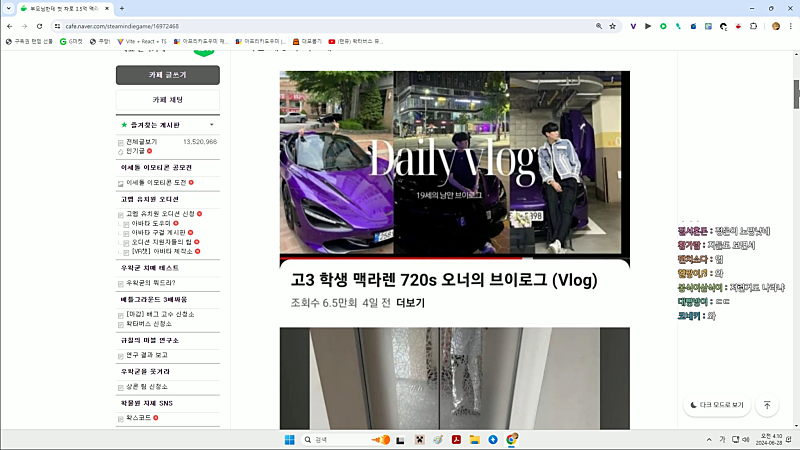800x450 pixels.
Task: Click the zoom magnifier icon in address bar
Action: 598,26
